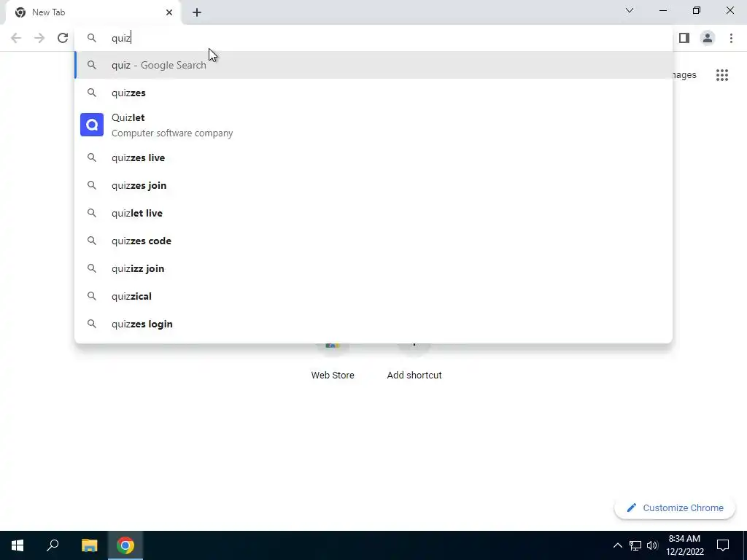Image resolution: width=747 pixels, height=560 pixels.
Task: Select the New Tab tab
Action: point(93,12)
